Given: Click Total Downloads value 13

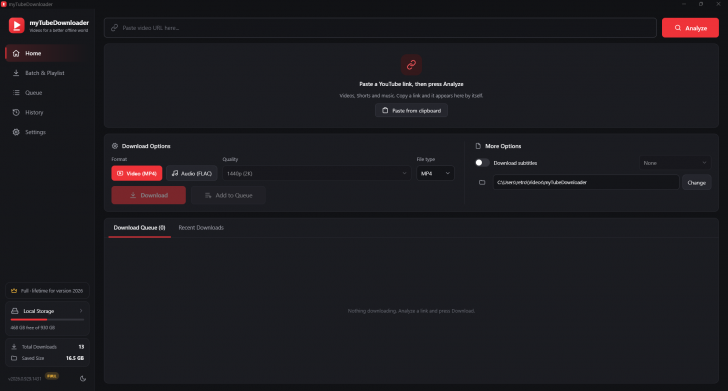Looking at the screenshot, I should tap(81, 347).
